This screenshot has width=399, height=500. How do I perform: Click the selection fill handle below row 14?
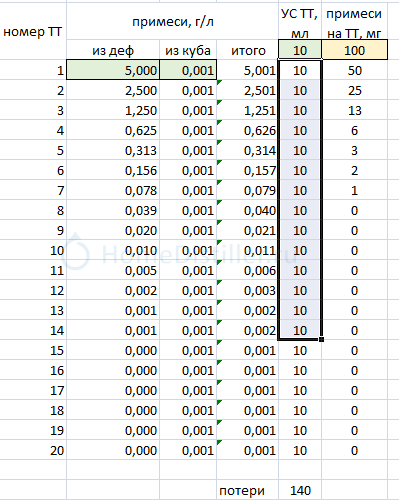pyautogui.click(x=321, y=339)
